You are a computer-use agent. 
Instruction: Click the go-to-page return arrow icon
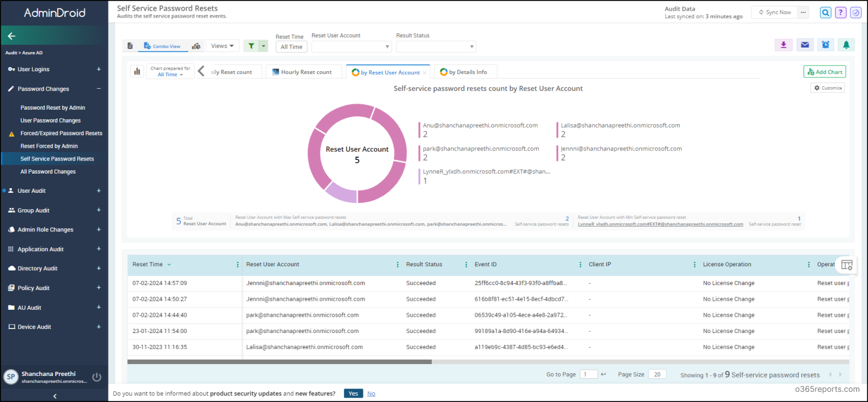[603, 374]
